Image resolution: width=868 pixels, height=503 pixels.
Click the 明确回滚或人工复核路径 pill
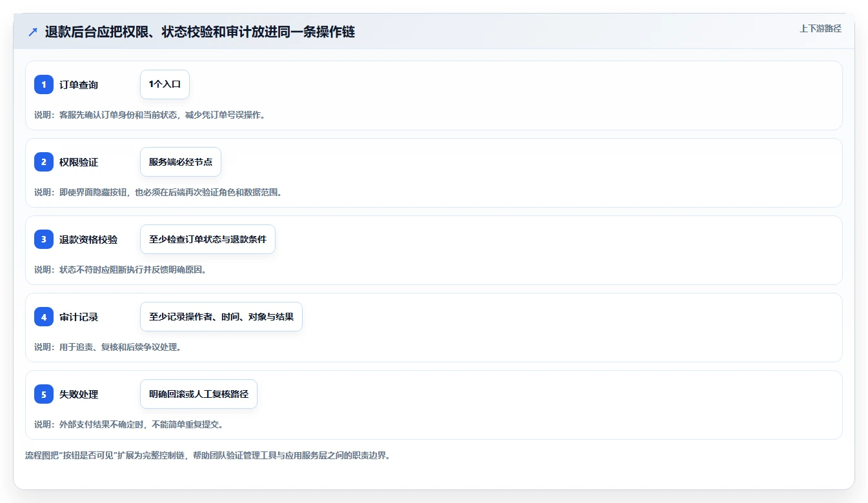click(199, 394)
